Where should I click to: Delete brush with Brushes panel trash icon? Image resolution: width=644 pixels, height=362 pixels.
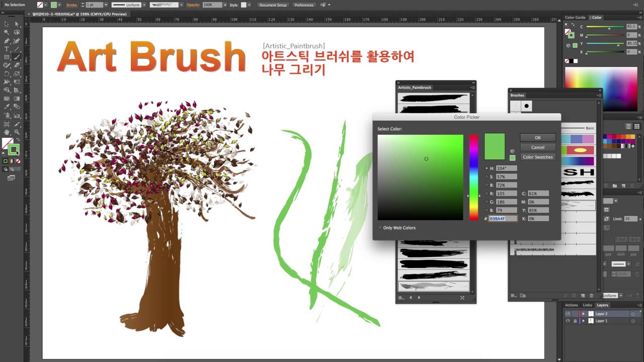(x=591, y=296)
